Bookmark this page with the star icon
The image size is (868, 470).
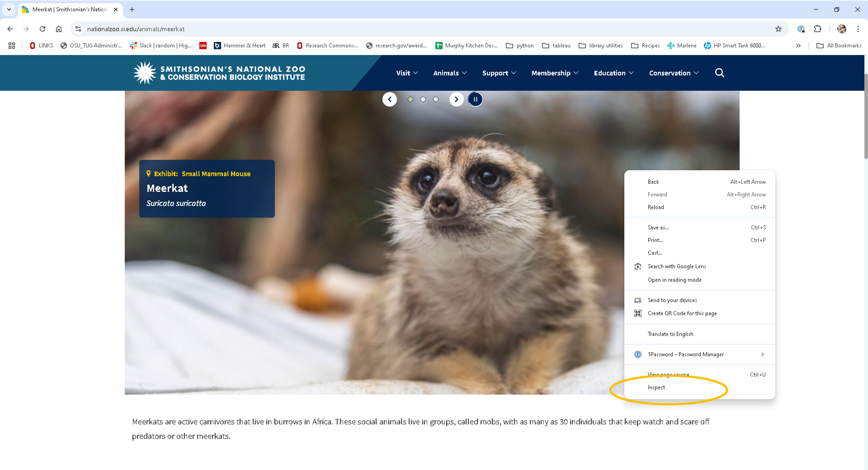(778, 29)
